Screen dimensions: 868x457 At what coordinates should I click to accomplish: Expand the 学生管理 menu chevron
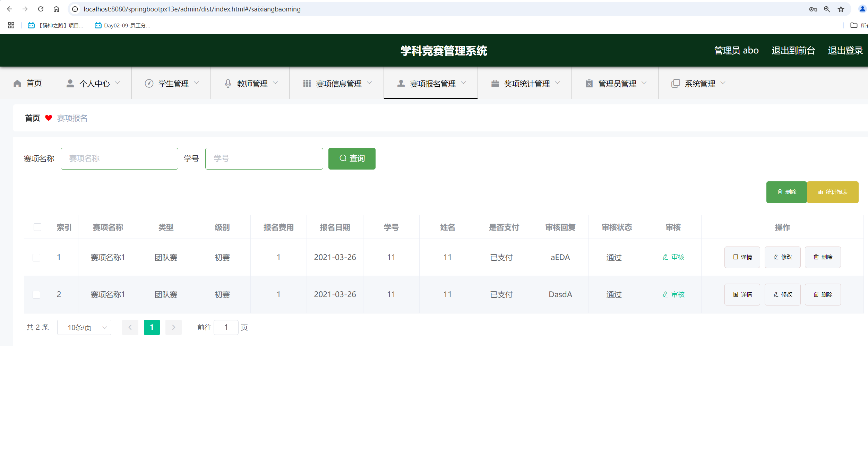coord(197,83)
